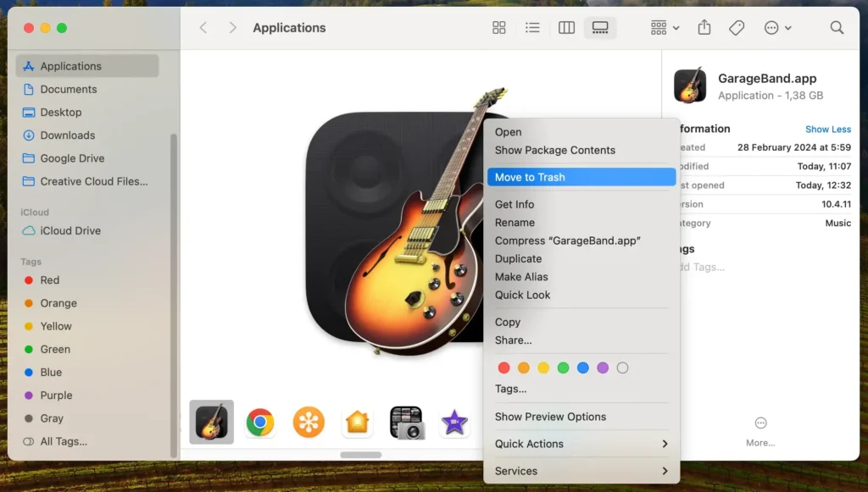The height and width of the screenshot is (492, 868).
Task: Apply orange tag color in context menu
Action: (x=524, y=368)
